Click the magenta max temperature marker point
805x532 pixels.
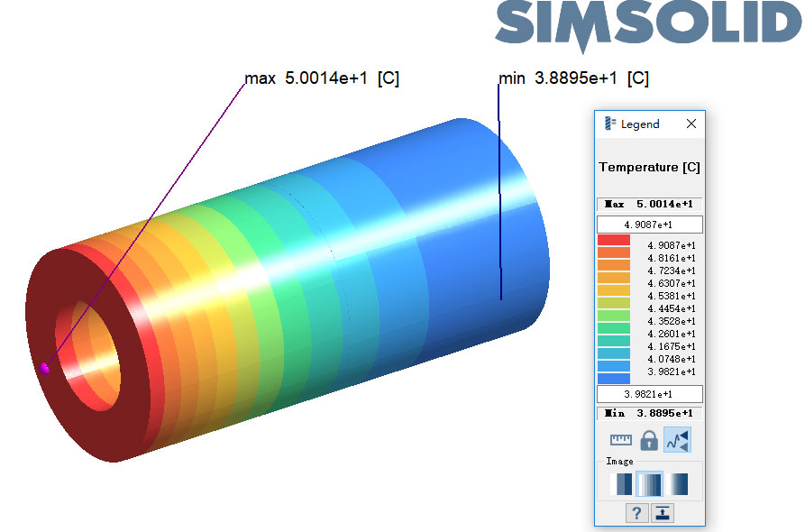coord(44,368)
